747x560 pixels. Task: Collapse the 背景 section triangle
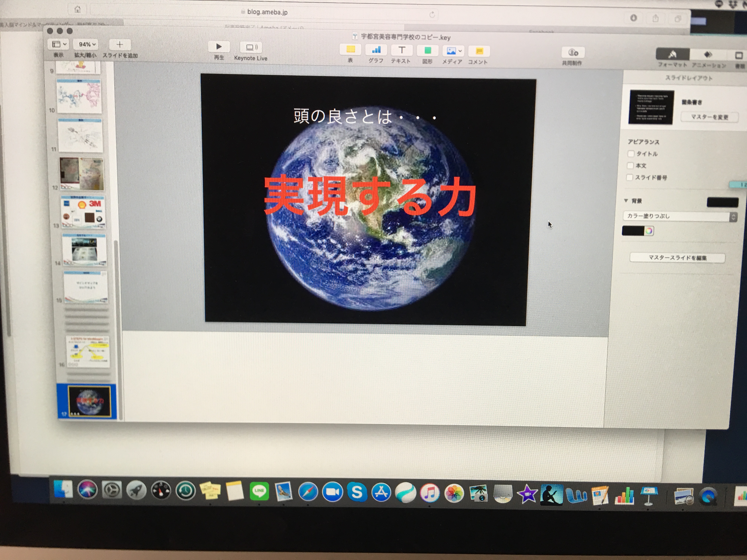[626, 201]
